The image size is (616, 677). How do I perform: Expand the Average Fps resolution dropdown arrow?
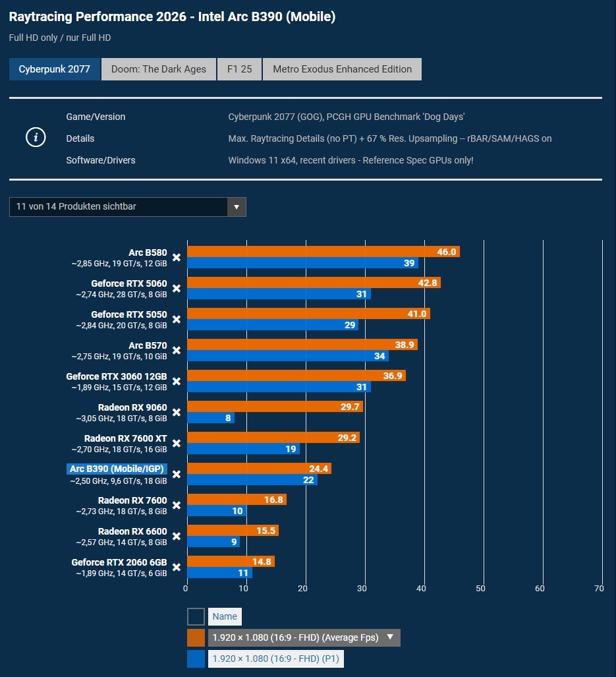390,637
